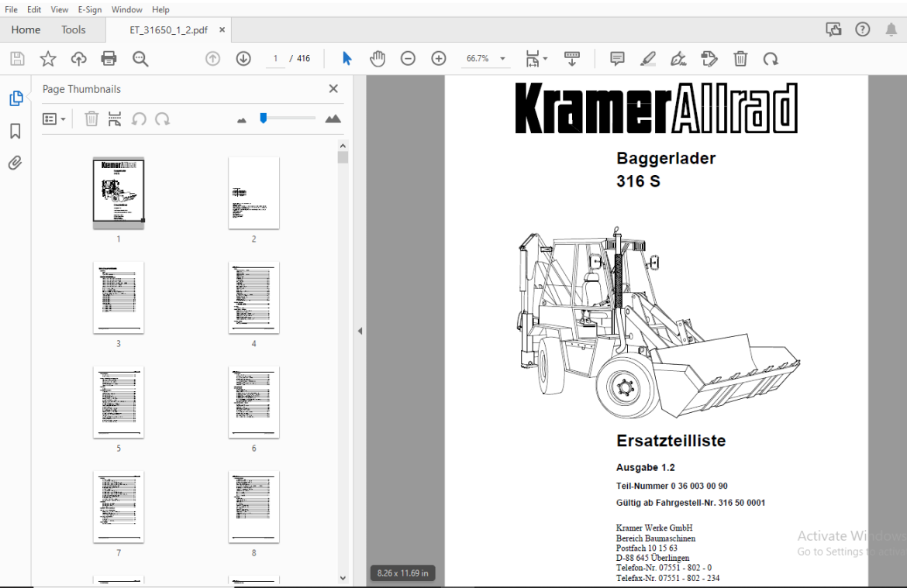
Task: Click the Save file icon
Action: point(17,58)
